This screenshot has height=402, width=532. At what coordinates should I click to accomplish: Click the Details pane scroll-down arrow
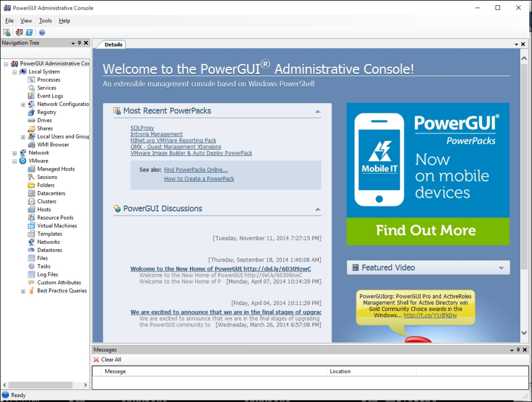click(x=524, y=333)
